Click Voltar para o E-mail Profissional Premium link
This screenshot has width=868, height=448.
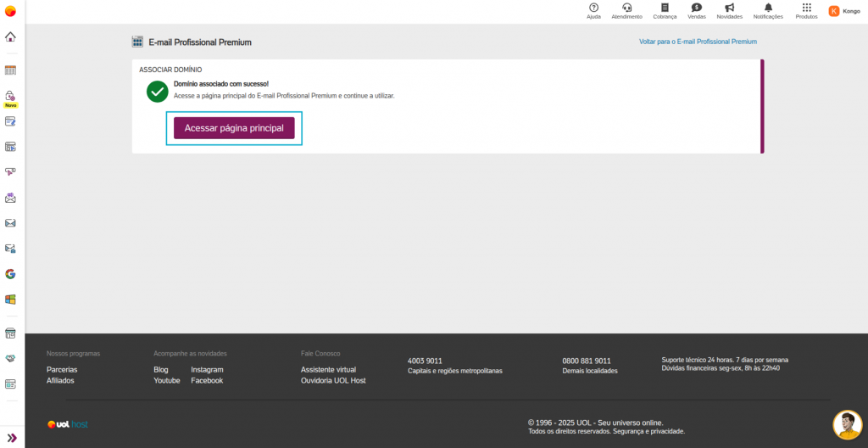pos(698,42)
